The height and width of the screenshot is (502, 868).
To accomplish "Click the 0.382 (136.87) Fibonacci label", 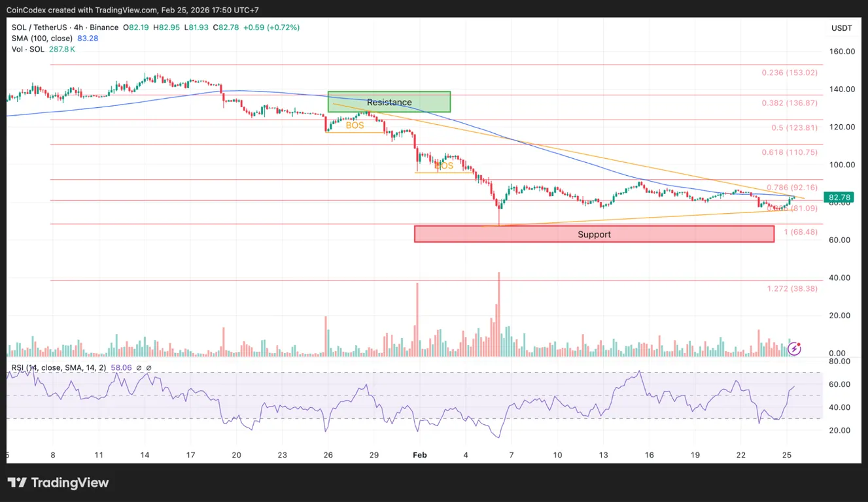I will click(x=790, y=103).
